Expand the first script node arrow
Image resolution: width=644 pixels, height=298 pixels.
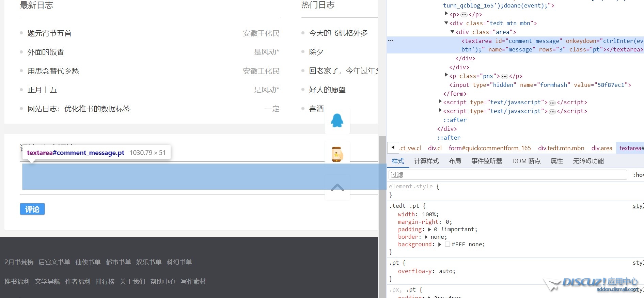click(x=440, y=101)
